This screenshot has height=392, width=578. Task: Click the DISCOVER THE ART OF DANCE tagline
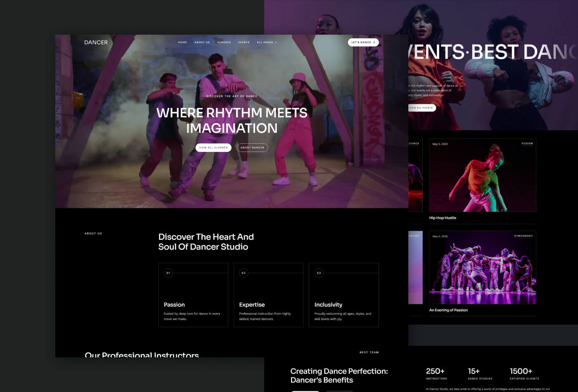click(x=232, y=96)
